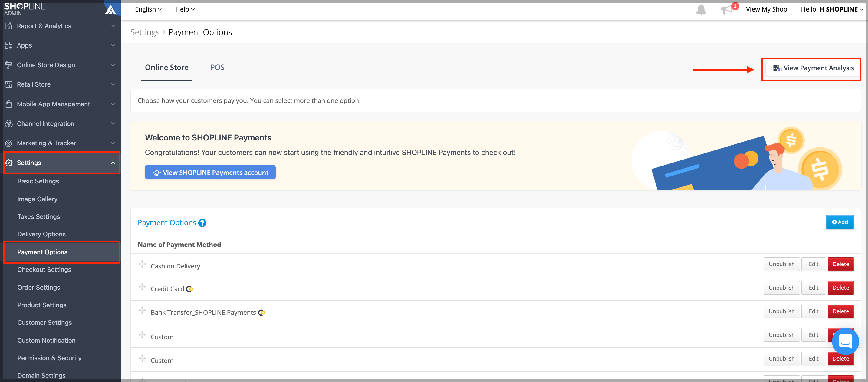This screenshot has width=868, height=382.
Task: Open Permission & Security in sidebar
Action: (49, 358)
